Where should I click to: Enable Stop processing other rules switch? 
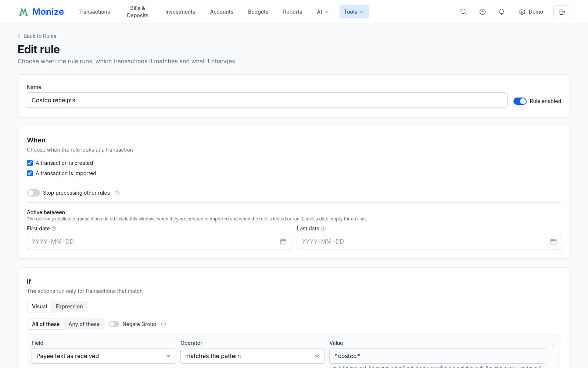tap(33, 193)
